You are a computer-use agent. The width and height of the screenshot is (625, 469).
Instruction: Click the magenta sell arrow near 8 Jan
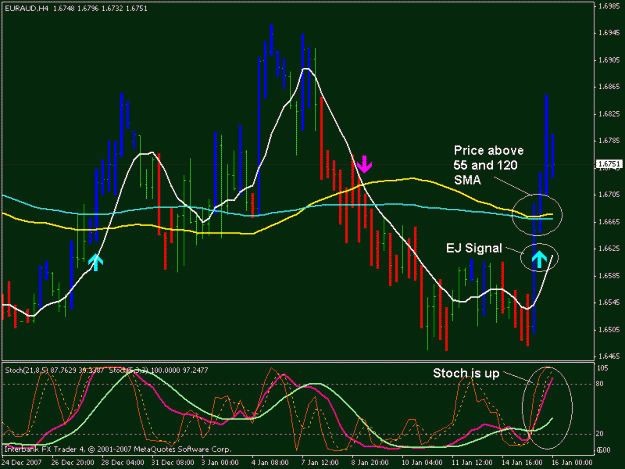click(x=364, y=164)
